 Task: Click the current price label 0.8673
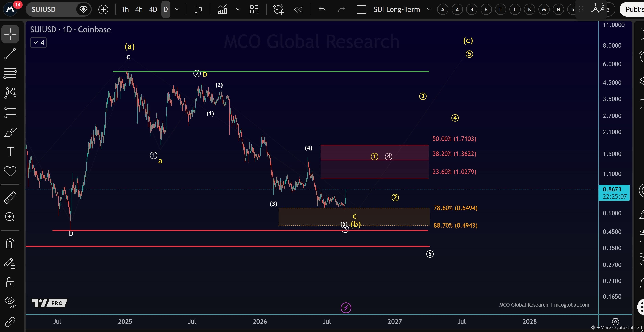[x=614, y=193]
